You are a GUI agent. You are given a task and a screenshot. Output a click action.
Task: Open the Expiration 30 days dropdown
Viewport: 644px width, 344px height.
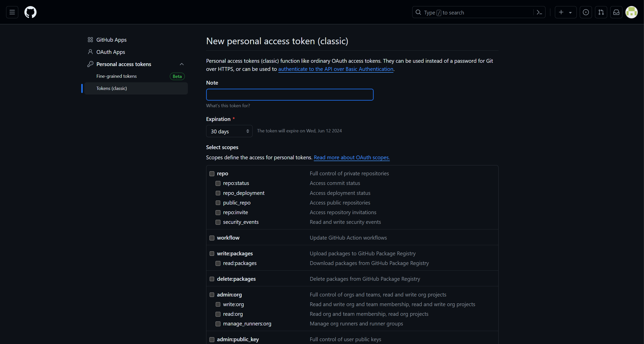pos(229,131)
